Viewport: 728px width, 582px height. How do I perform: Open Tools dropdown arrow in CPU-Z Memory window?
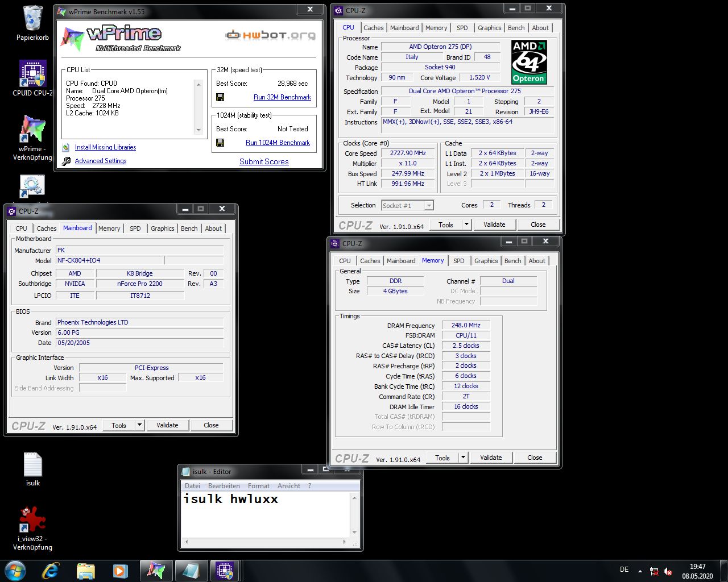pyautogui.click(x=463, y=458)
